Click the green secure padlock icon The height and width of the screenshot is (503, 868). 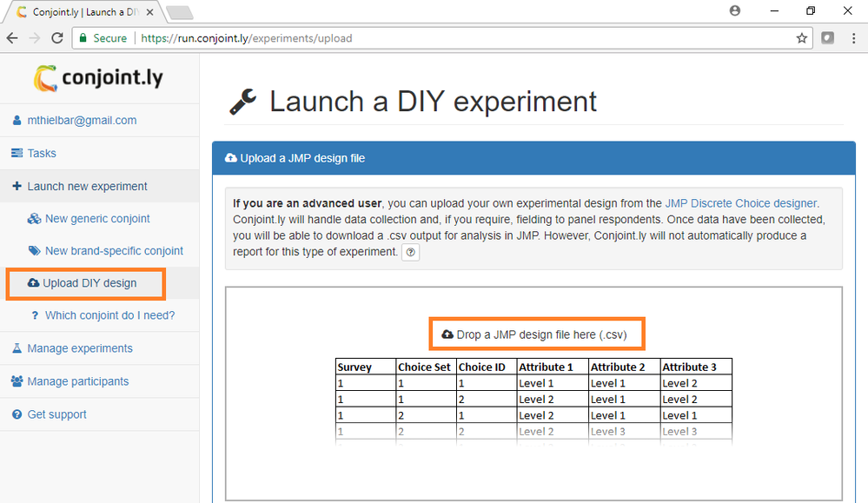point(83,38)
